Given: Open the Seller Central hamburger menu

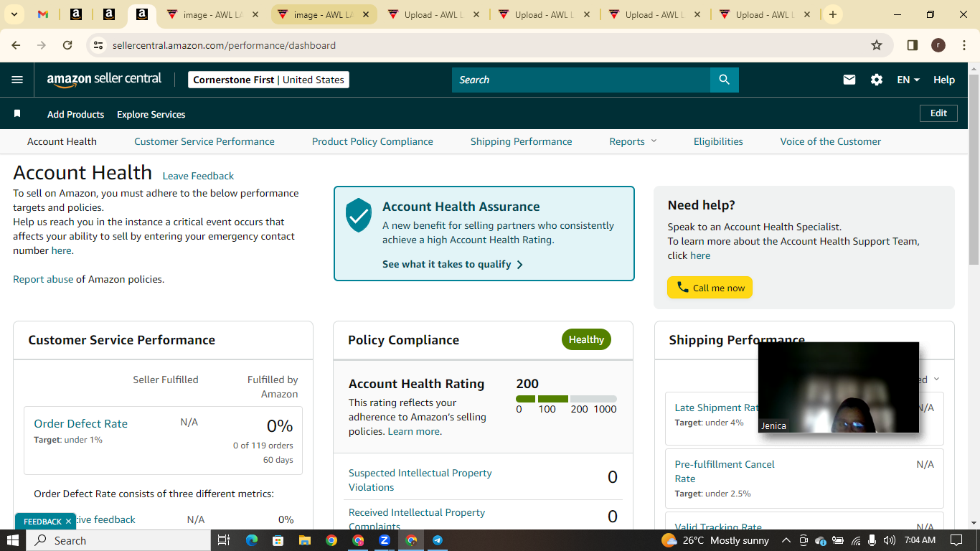Looking at the screenshot, I should pos(17,80).
